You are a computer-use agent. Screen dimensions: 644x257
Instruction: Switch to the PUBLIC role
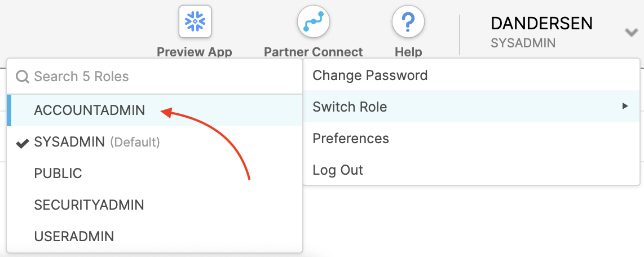pyautogui.click(x=58, y=174)
